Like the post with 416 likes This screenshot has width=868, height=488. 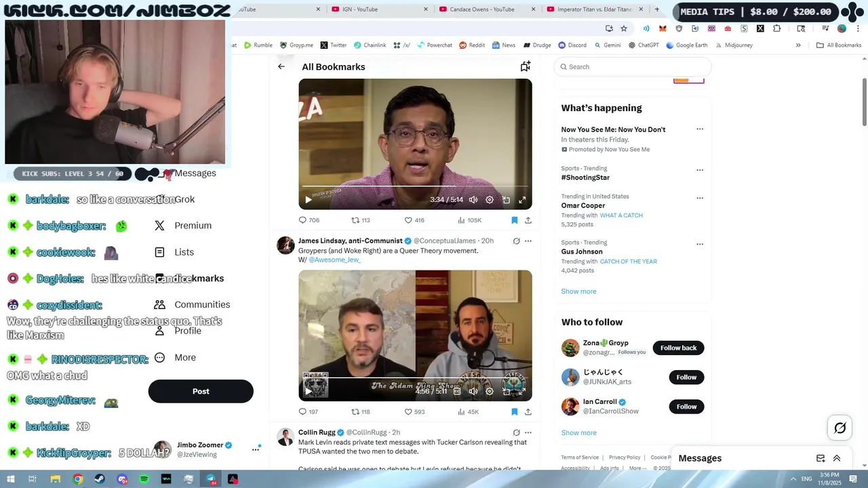click(x=414, y=220)
